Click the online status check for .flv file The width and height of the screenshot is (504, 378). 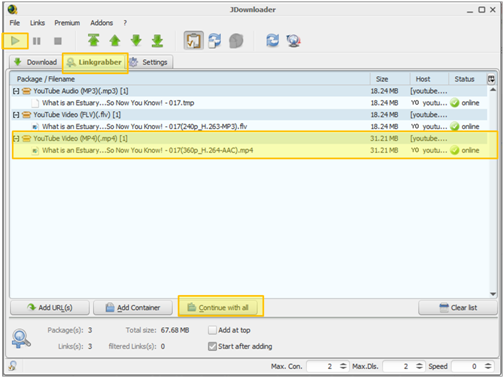click(x=454, y=127)
